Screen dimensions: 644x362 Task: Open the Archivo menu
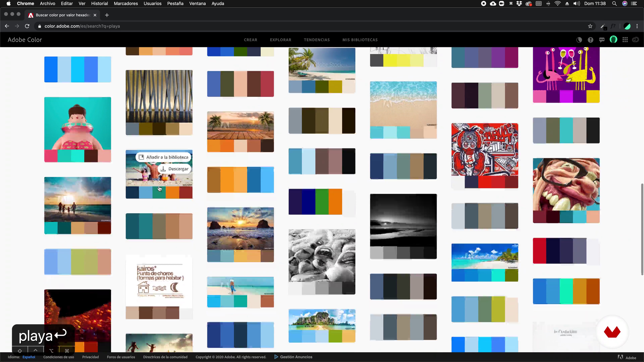(47, 4)
